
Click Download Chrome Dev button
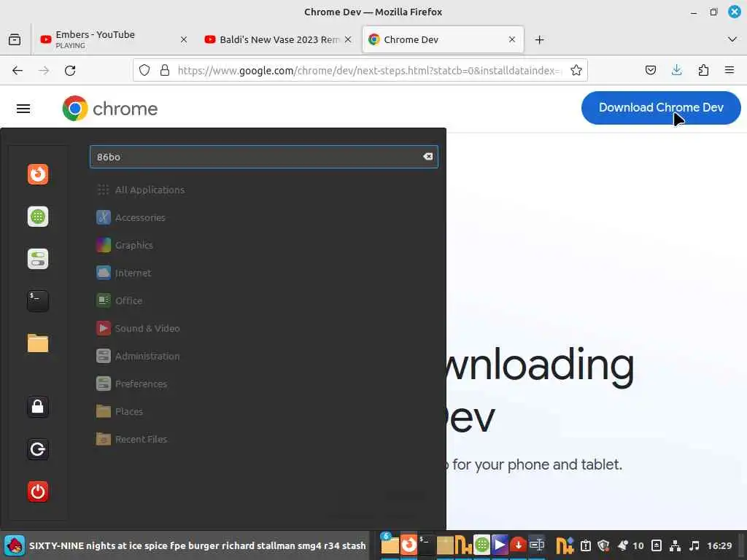(661, 108)
